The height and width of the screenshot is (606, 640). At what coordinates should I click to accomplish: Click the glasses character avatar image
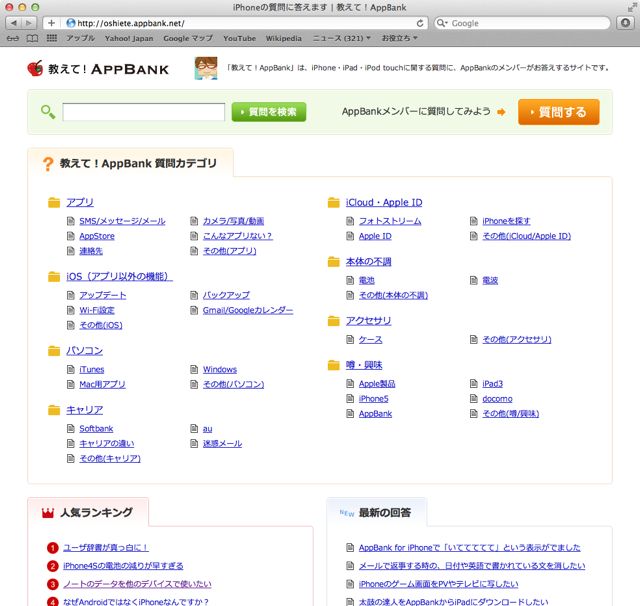[x=206, y=68]
